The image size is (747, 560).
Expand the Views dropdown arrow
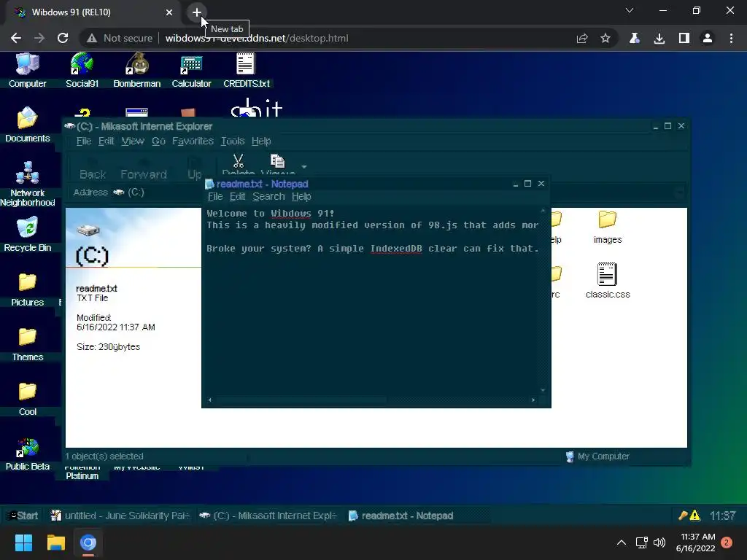coord(304,167)
